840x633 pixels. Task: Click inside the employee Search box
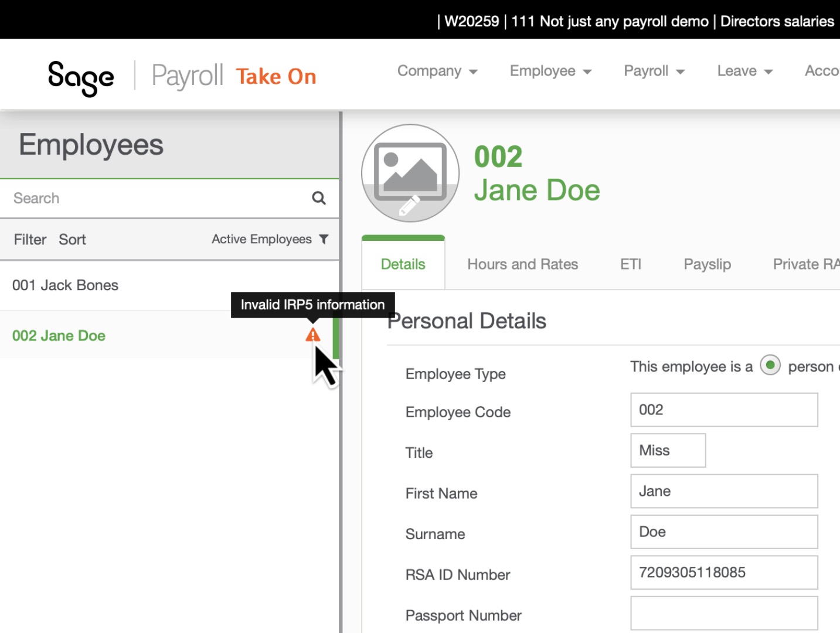(117, 198)
